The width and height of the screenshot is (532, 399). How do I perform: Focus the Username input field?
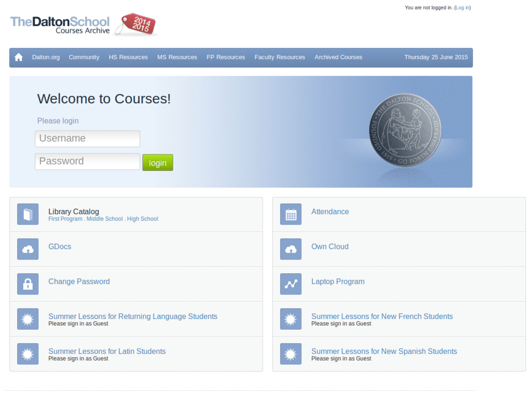87,138
